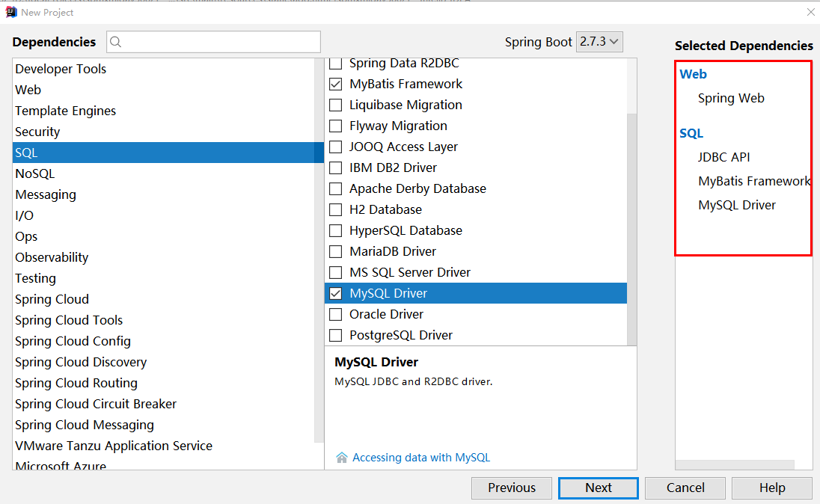Select JDBC API in Selected Dependencies

tap(723, 157)
